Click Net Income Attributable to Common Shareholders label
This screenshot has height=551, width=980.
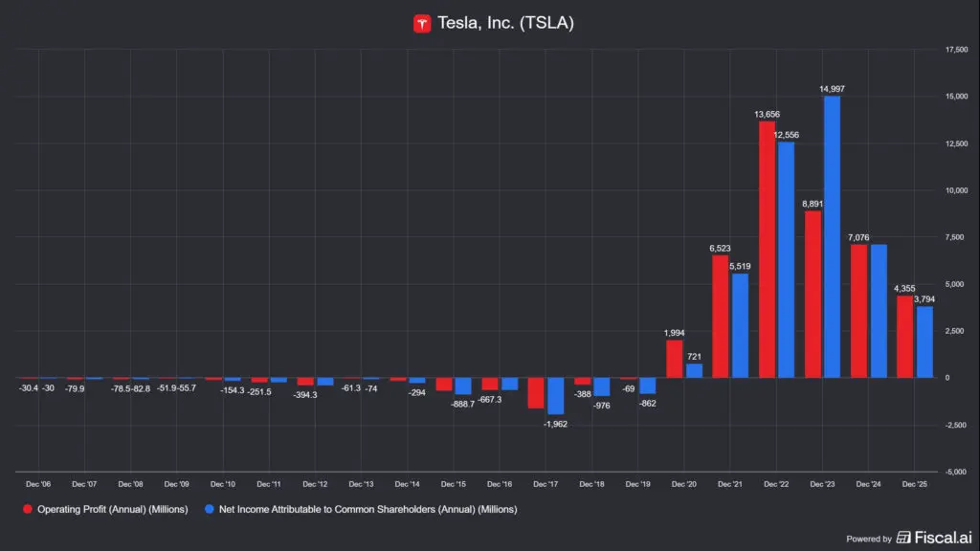coord(368,509)
